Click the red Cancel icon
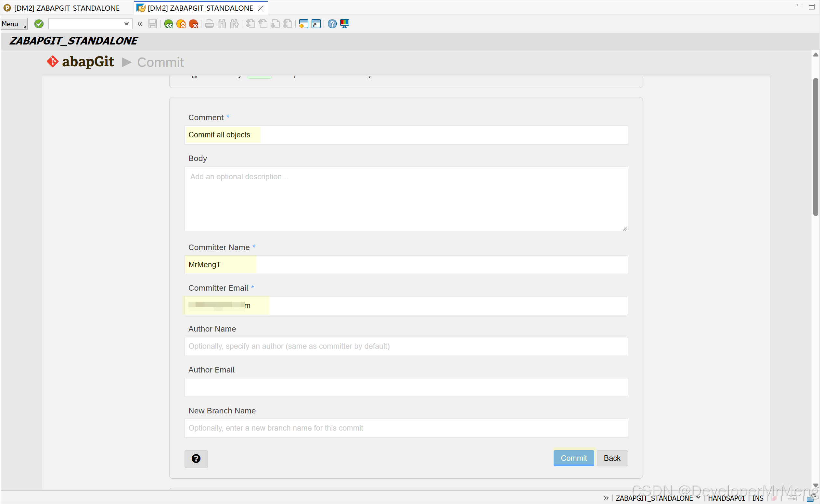Image resolution: width=820 pixels, height=504 pixels. point(193,24)
